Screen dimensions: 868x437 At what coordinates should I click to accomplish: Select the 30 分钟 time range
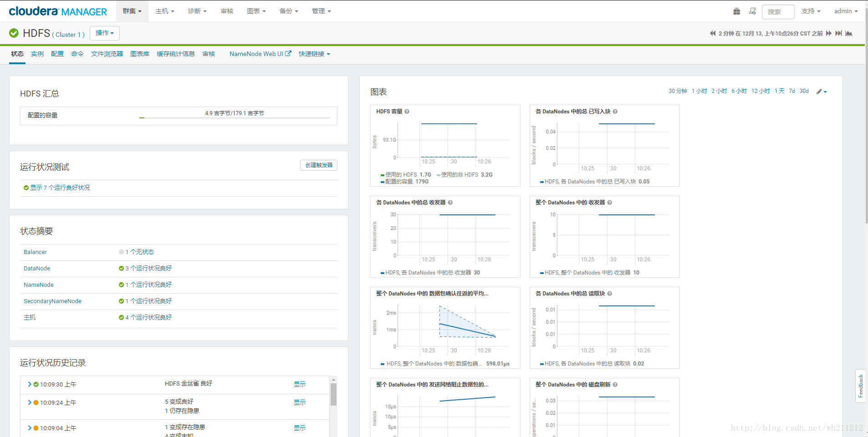678,91
